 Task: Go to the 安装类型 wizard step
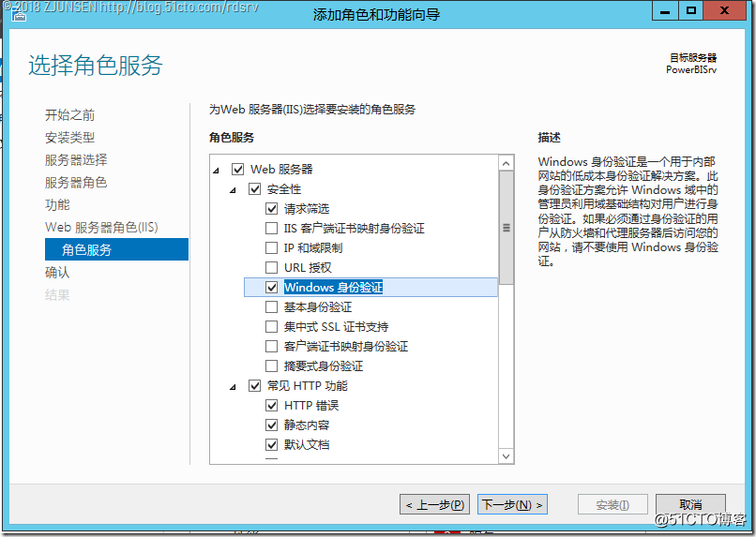pyautogui.click(x=70, y=137)
